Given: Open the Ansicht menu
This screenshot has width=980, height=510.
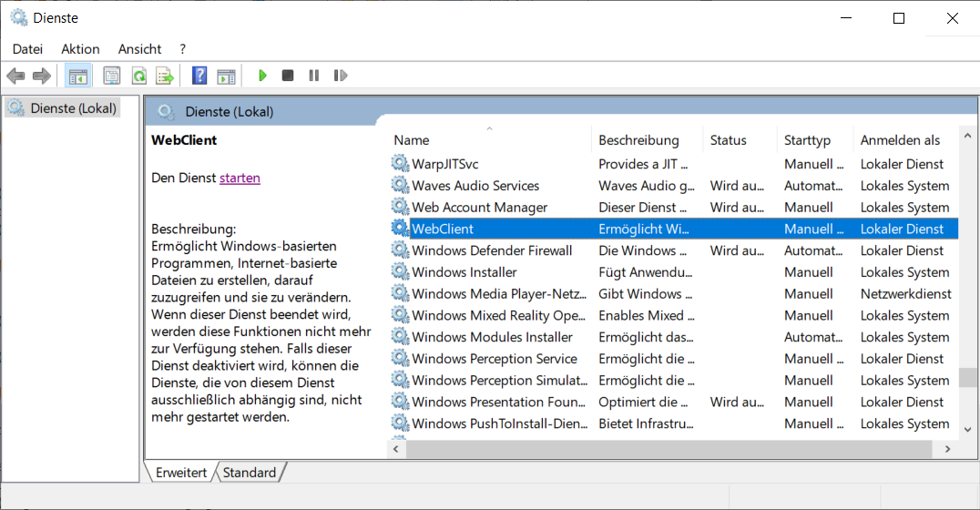Looking at the screenshot, I should (139, 49).
